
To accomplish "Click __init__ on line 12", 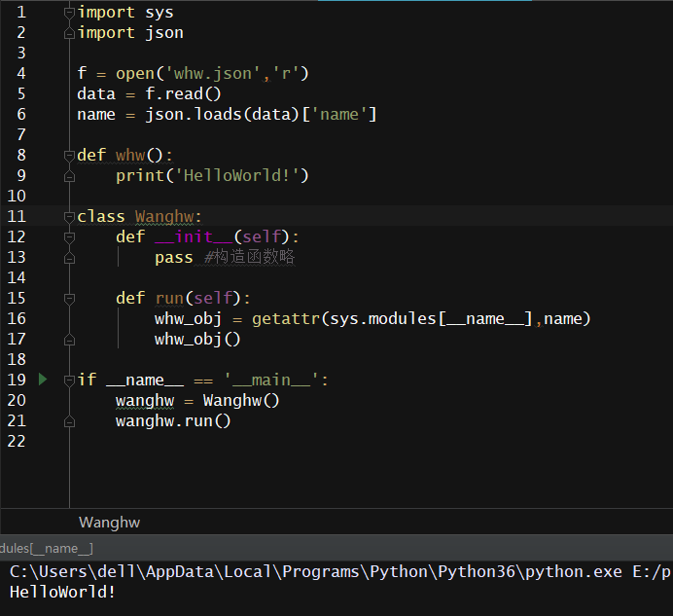I will [x=194, y=236].
